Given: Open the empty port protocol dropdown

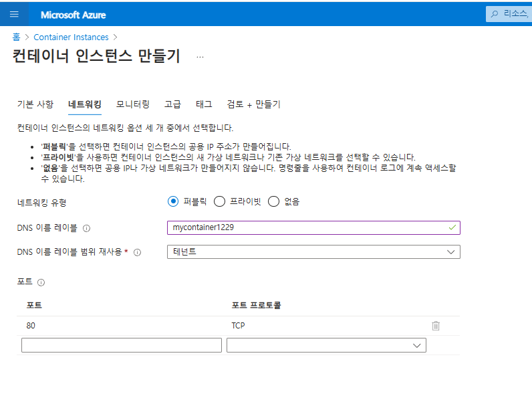Looking at the screenshot, I should coord(326,345).
